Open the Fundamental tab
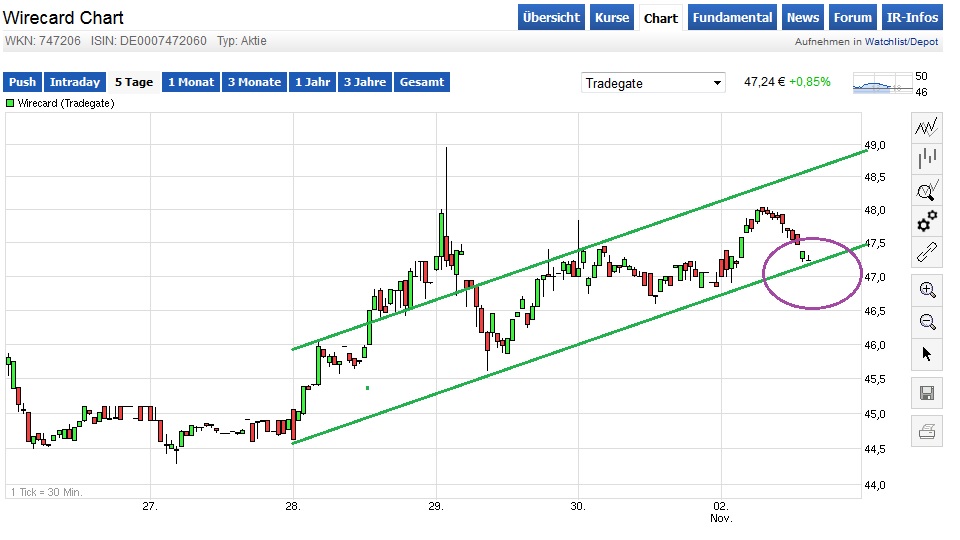 click(x=732, y=18)
